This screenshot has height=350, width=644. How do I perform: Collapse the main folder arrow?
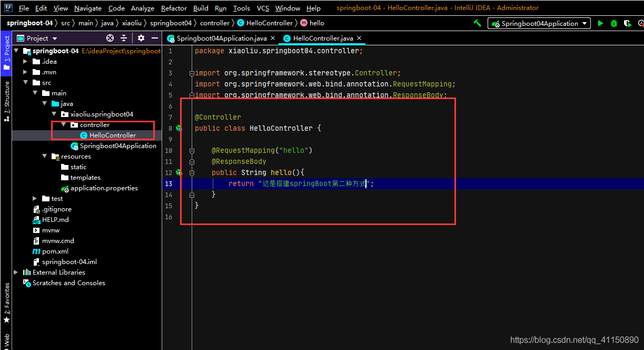click(35, 93)
